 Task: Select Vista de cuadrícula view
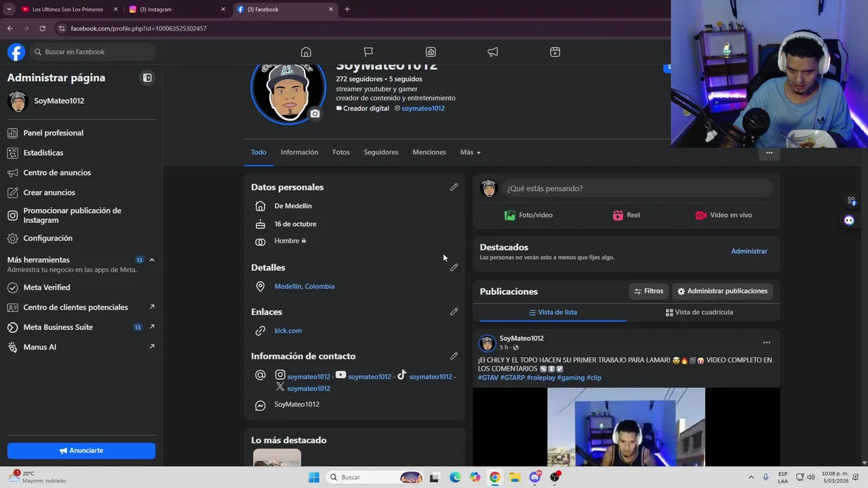click(699, 312)
